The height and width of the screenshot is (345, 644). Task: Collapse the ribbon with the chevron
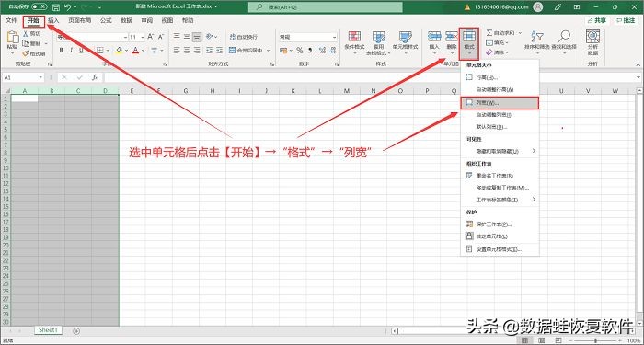tap(638, 64)
